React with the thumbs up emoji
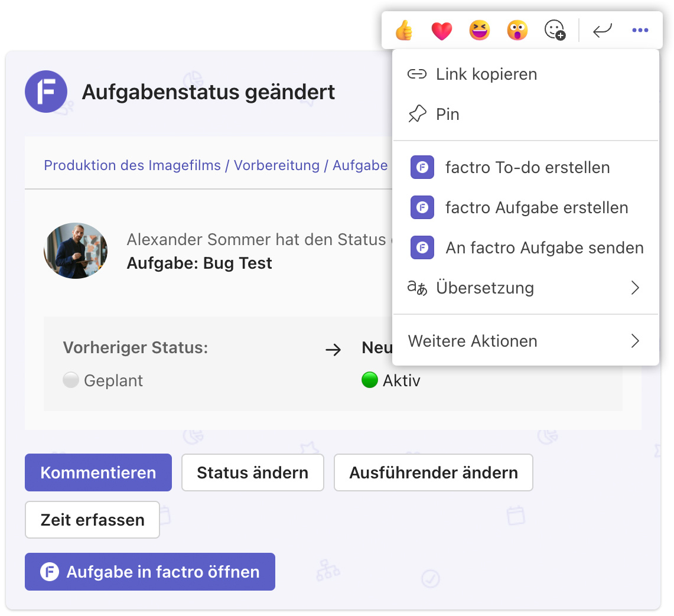This screenshot has height=616, width=674. (x=404, y=30)
